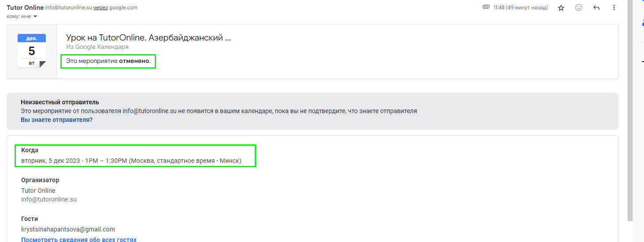The width and height of the screenshot is (644, 242).
Task: Click the 'Когда' section heading
Action: (x=30, y=150)
